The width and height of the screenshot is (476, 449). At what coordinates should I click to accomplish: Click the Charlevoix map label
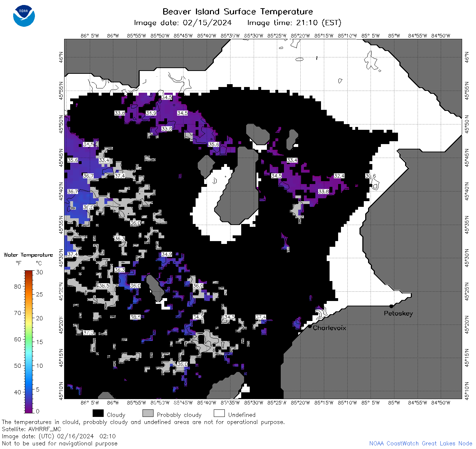[x=330, y=328]
